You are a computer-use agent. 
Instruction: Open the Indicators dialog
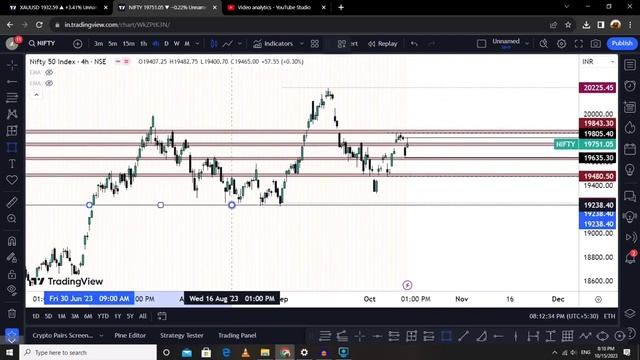point(273,44)
